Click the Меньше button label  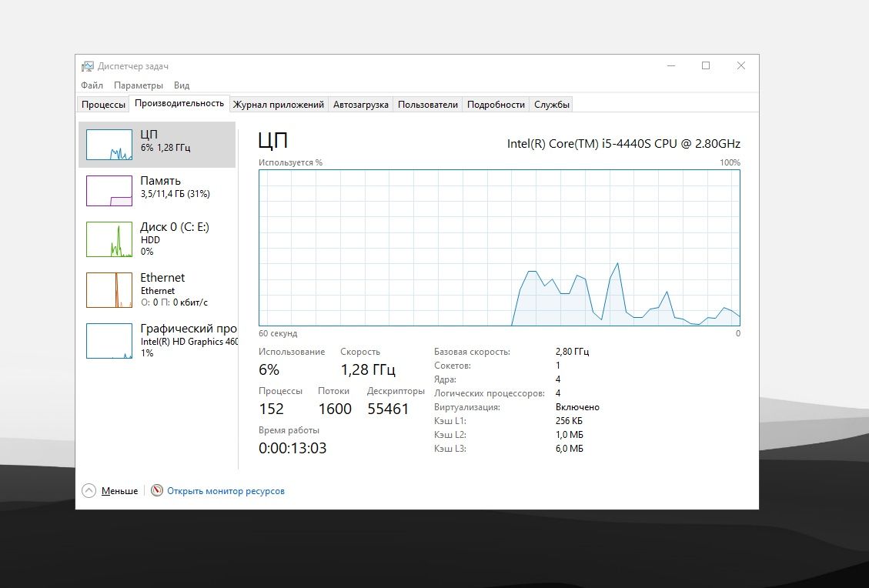120,491
